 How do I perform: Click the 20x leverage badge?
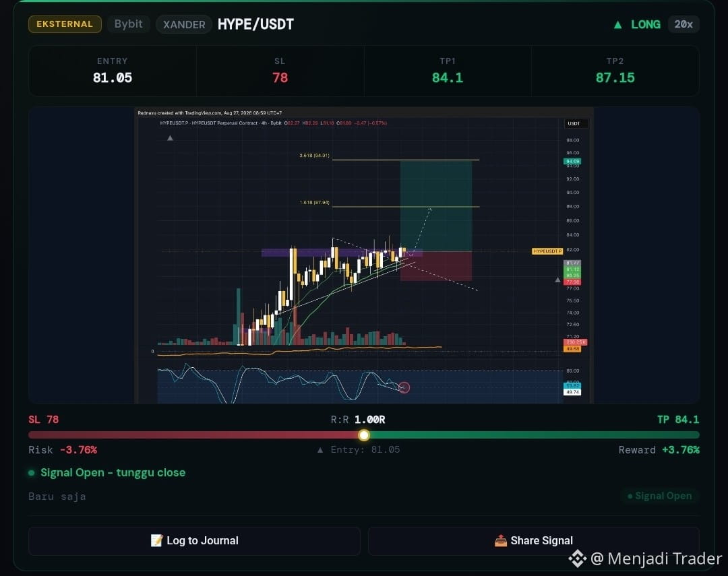(x=684, y=25)
